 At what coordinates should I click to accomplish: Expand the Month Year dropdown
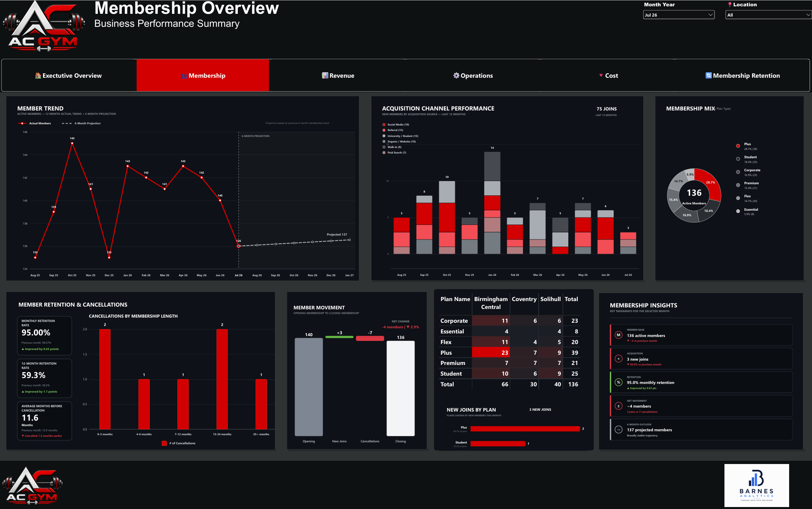679,15
